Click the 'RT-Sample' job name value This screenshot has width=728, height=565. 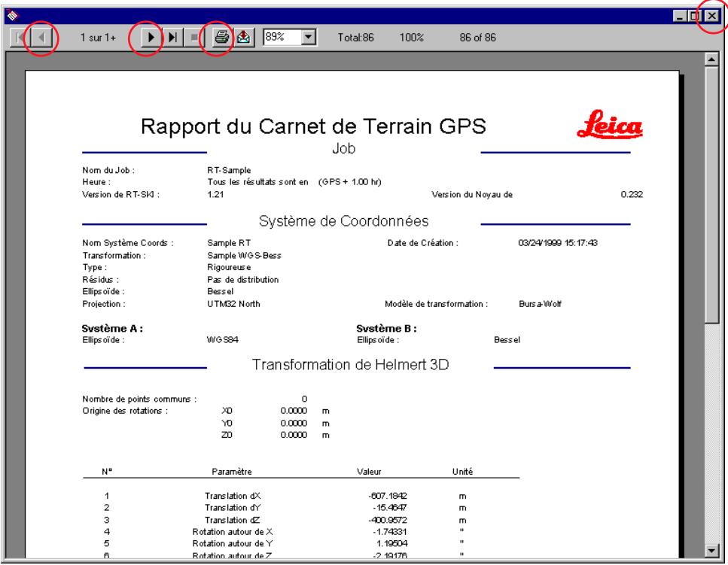(x=229, y=170)
